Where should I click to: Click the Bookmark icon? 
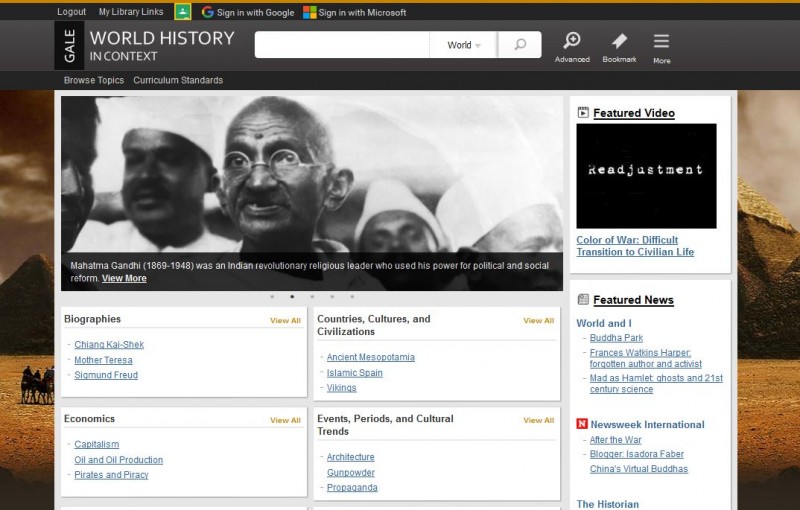point(619,47)
